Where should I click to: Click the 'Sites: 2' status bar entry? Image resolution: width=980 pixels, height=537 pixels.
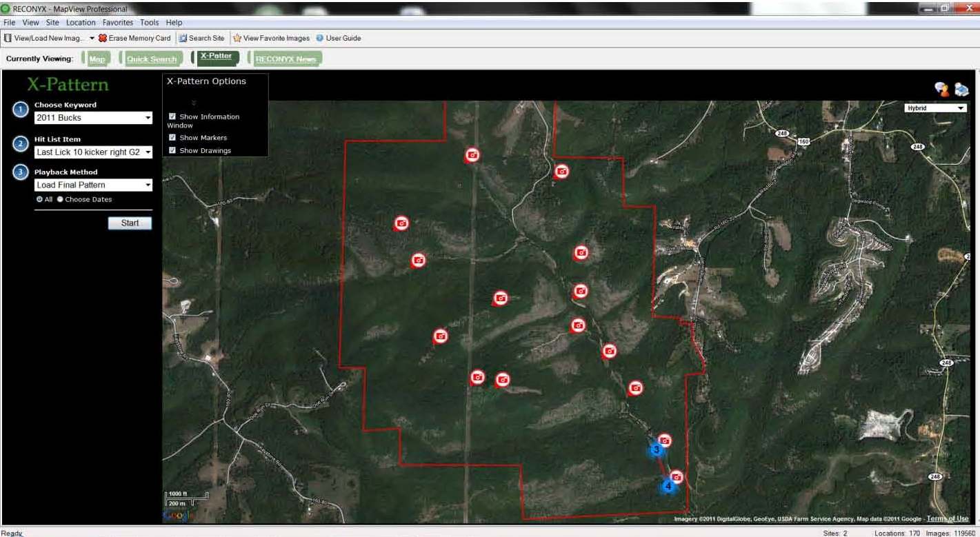(x=835, y=533)
